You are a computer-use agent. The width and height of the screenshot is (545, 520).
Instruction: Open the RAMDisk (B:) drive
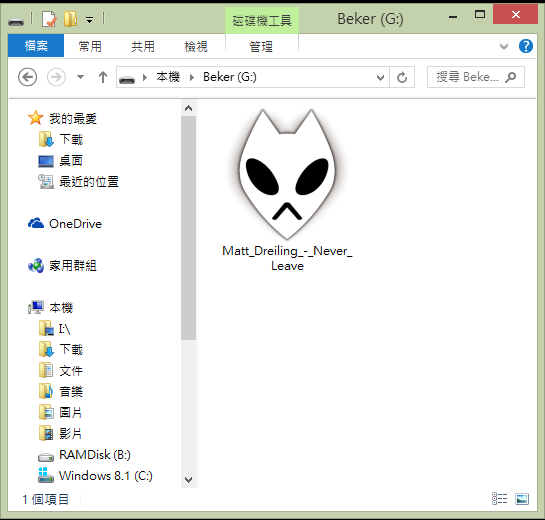coord(95,455)
